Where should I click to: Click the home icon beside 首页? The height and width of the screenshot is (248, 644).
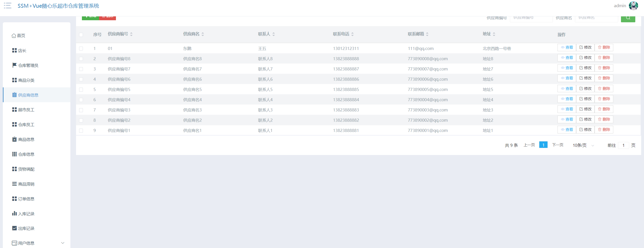[14, 36]
